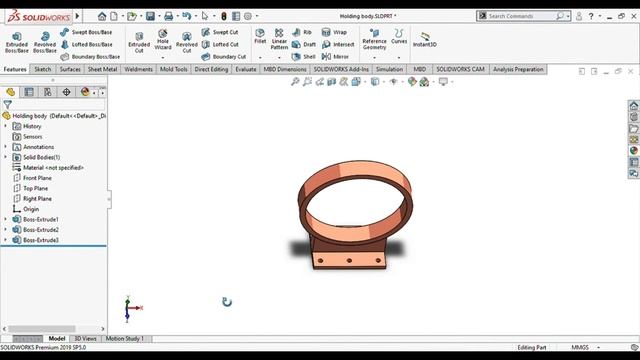Image resolution: width=640 pixels, height=360 pixels.
Task: Click the Home icon in the top toolbar
Action: (102, 16)
